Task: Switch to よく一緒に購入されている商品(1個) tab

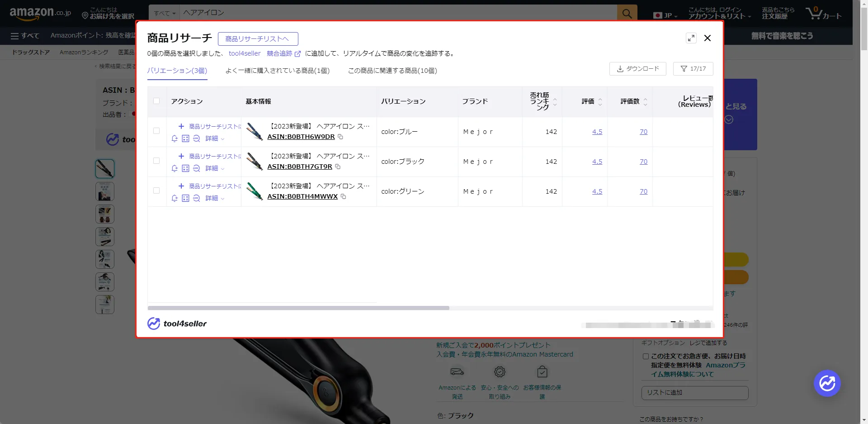Action: pyautogui.click(x=278, y=71)
